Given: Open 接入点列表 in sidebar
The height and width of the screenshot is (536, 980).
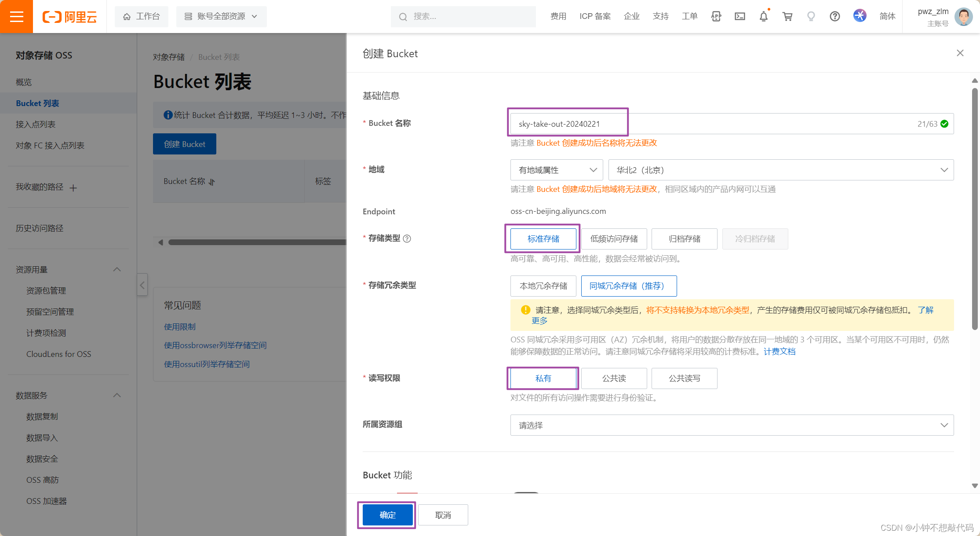Looking at the screenshot, I should click(36, 125).
